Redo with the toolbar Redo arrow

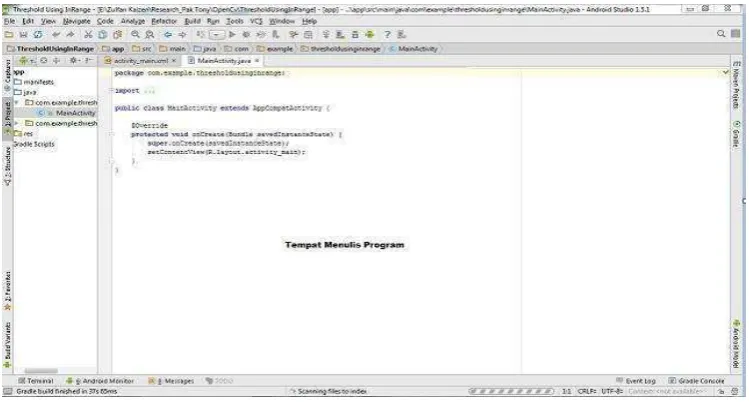(x=71, y=34)
